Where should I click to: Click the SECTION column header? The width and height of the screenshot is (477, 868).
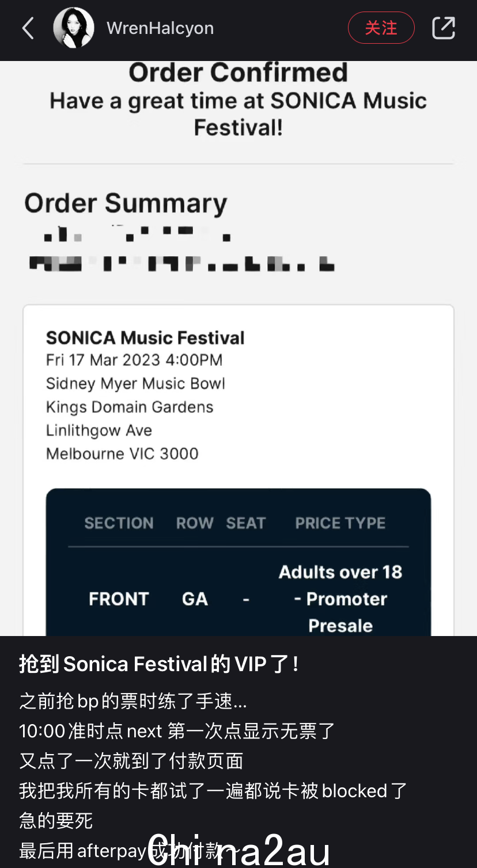(x=119, y=523)
